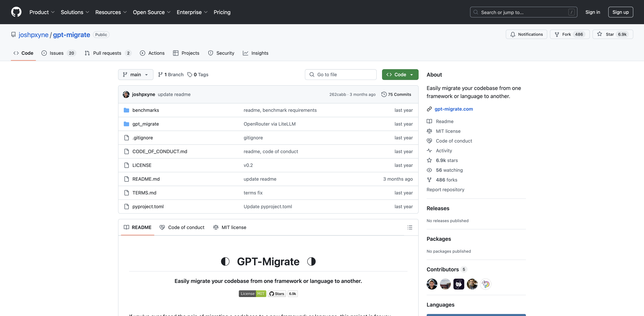The height and width of the screenshot is (316, 644).
Task: Fork the repository
Action: pos(570,34)
